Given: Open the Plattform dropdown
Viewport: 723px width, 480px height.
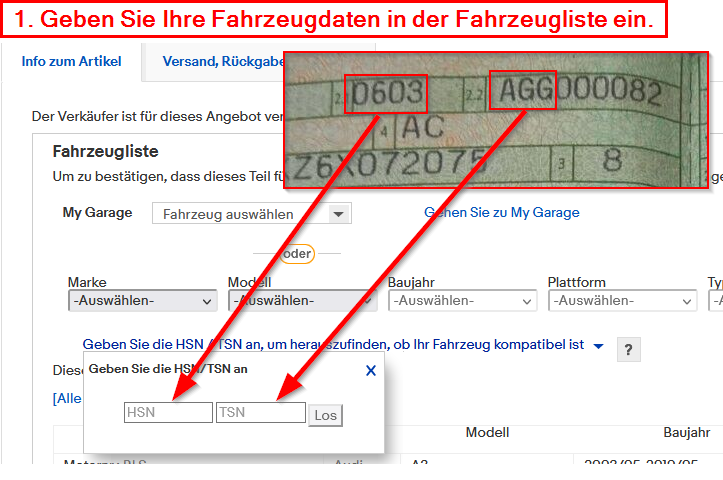Looking at the screenshot, I should tap(622, 301).
